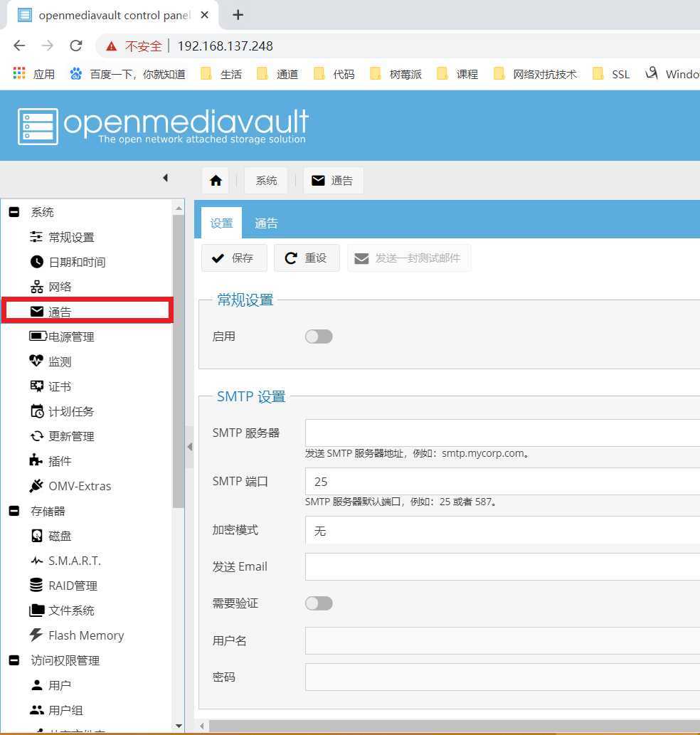
Task: Switch to the 设置 tab
Action: (222, 223)
